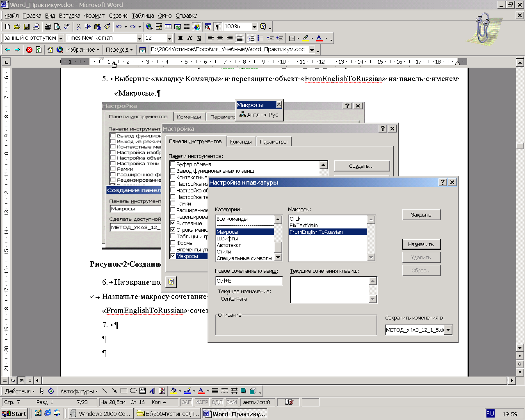Toggle the Drawing toolbar icon
The height and width of the screenshot is (420, 525).
196,27
